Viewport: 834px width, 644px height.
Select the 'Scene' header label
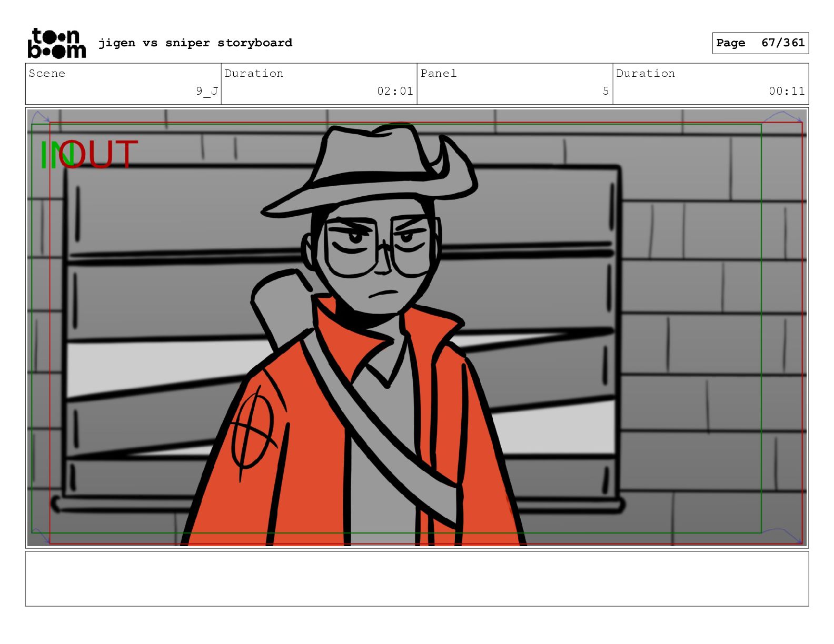pyautogui.click(x=47, y=73)
